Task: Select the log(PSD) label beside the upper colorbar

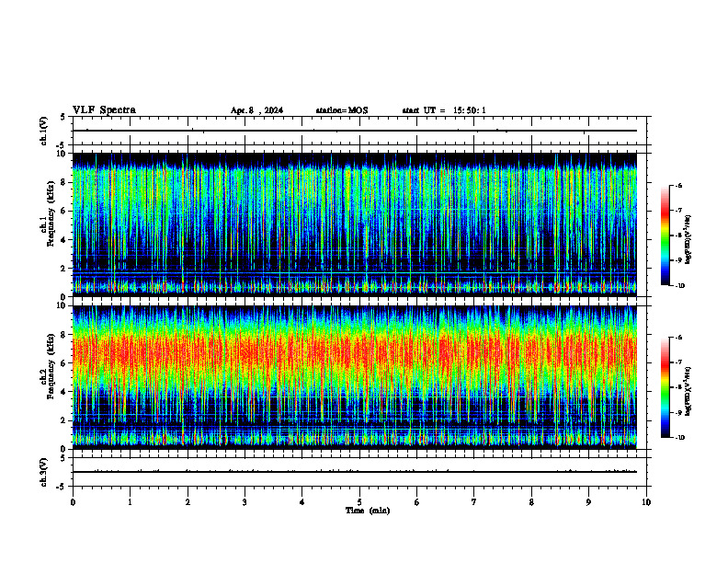Action: click(688, 240)
